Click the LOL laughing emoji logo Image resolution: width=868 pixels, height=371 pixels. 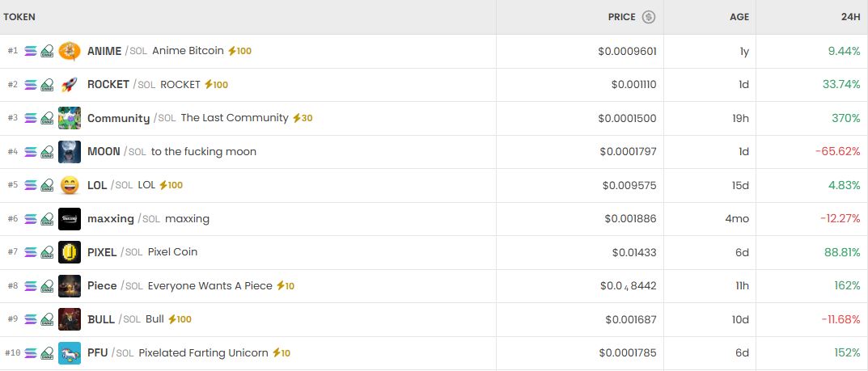click(x=70, y=185)
